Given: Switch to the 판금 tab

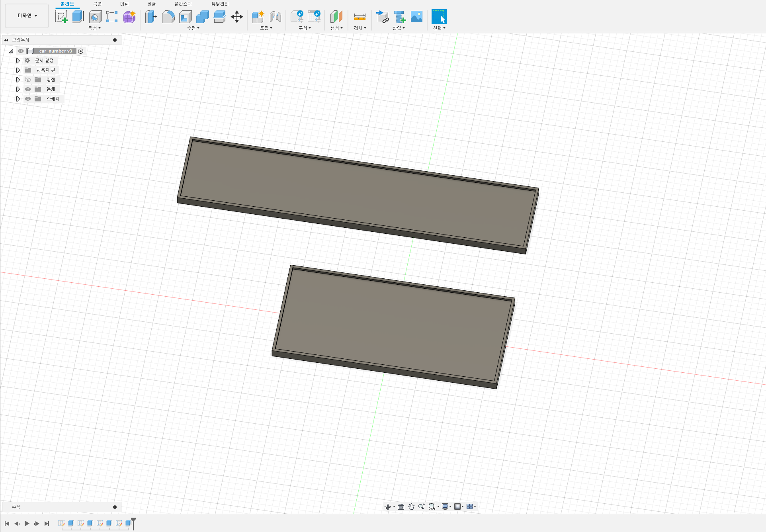Looking at the screenshot, I should click(x=151, y=4).
